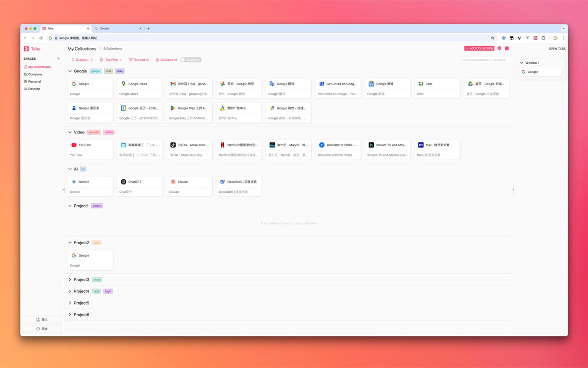588x368 pixels.
Task: Open the Google 相册 photos card
Action: tap(239, 88)
